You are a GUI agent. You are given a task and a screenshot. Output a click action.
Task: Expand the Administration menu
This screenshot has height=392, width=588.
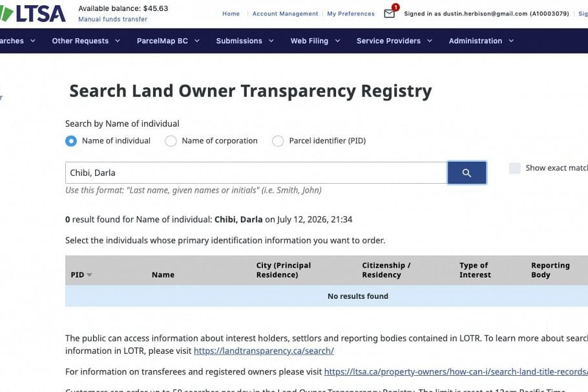coord(481,41)
